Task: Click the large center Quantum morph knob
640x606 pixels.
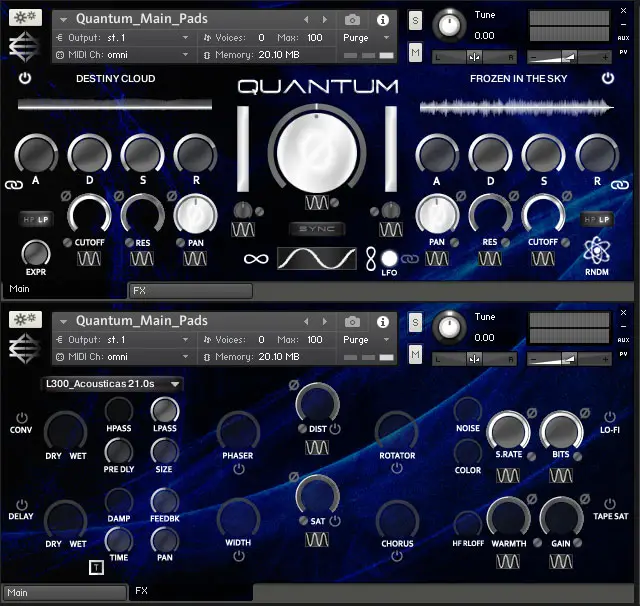Action: (317, 153)
